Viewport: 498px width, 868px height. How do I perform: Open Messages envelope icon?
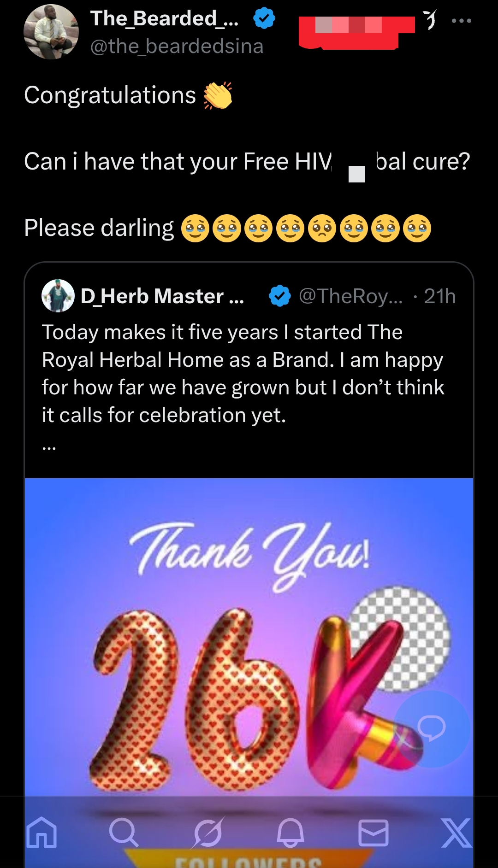373,832
